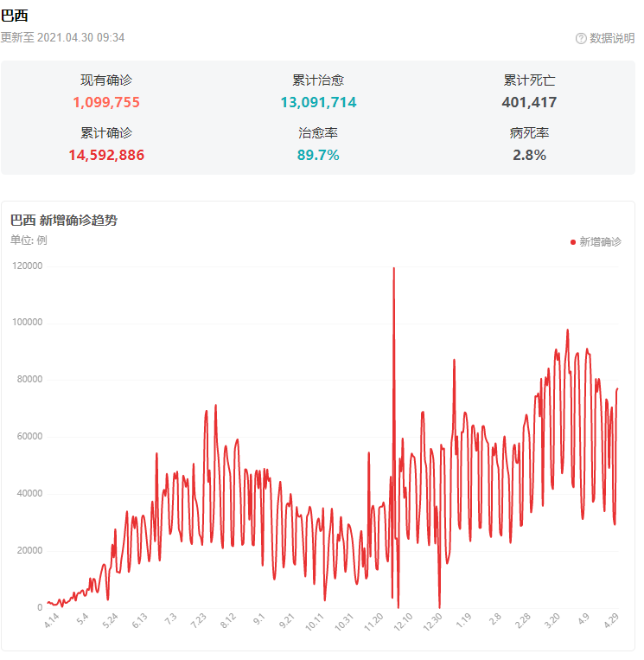This screenshot has width=644, height=660.
Task: Click the 0 y-axis label
Action: (x=40, y=607)
